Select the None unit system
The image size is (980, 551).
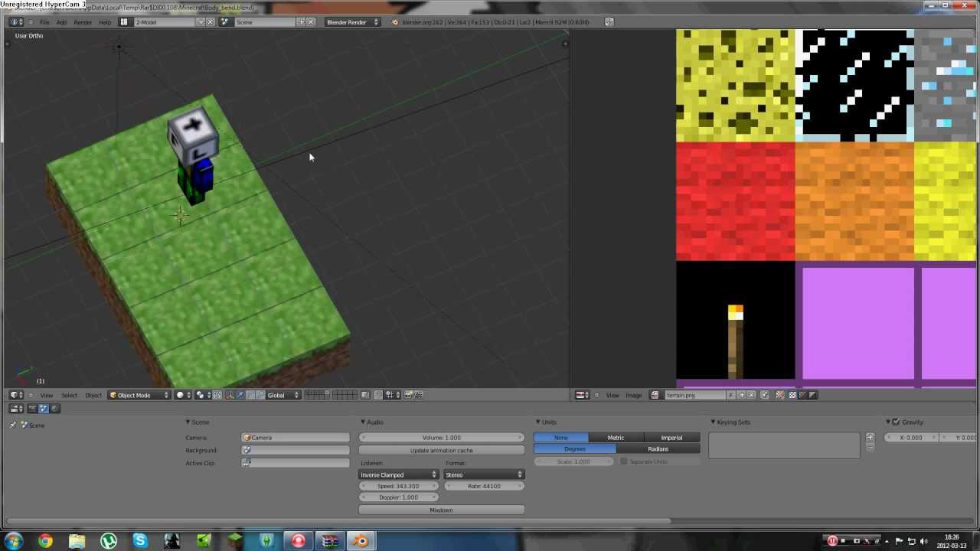561,438
